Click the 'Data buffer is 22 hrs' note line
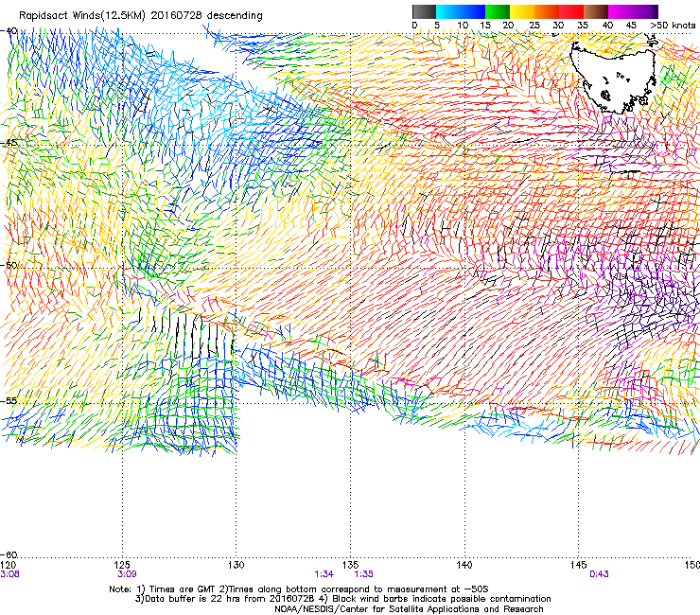The image size is (700, 615). pyautogui.click(x=342, y=599)
